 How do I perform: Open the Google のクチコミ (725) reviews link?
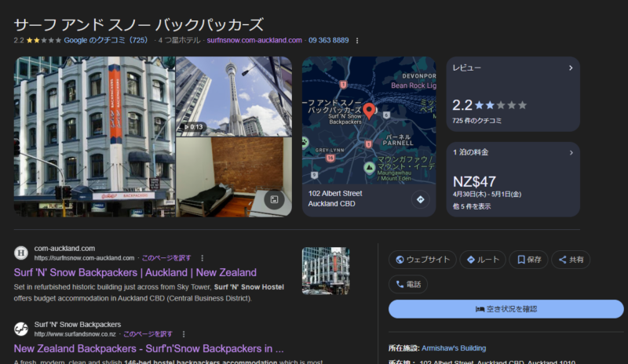point(105,40)
